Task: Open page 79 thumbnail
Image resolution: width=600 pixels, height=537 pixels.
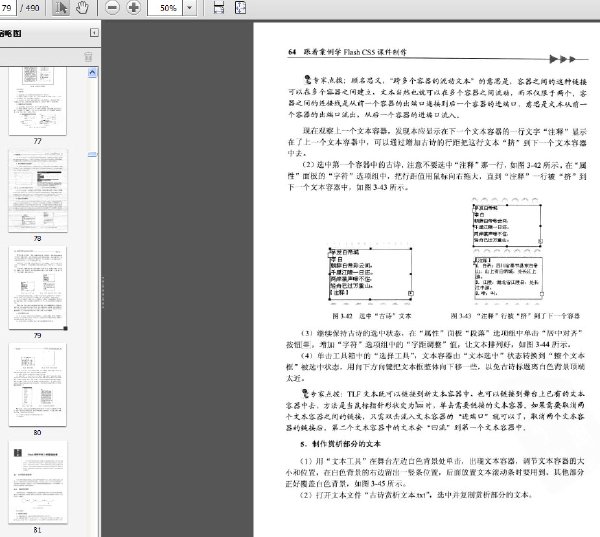Action: coord(38,288)
